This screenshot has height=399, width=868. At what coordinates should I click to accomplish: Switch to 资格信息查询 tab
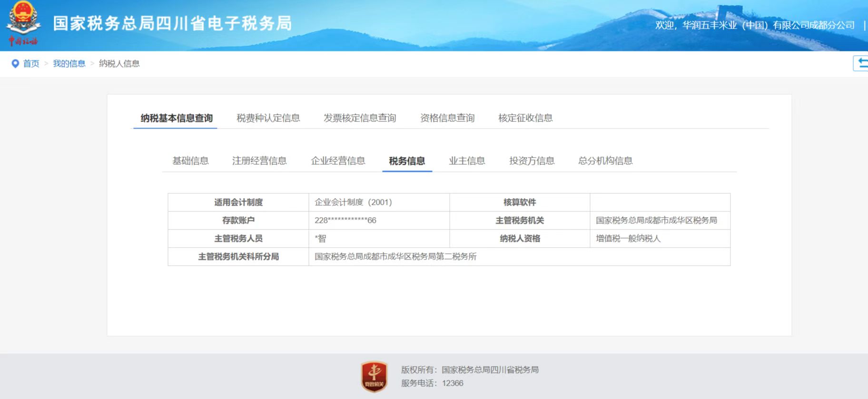coord(447,118)
